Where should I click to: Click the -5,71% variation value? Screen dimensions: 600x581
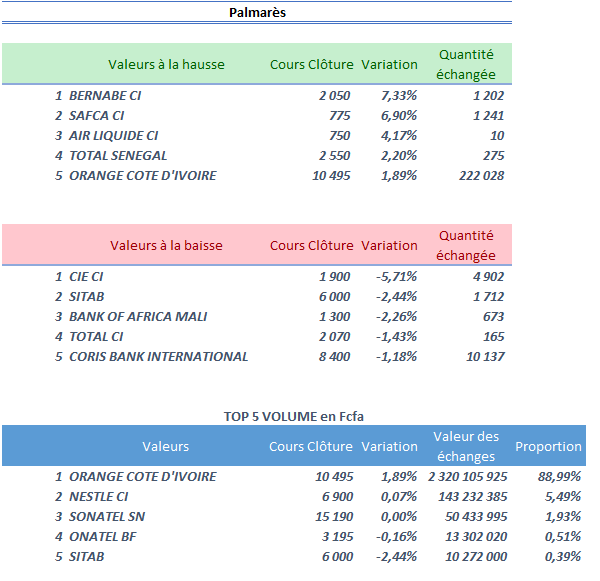tap(396, 276)
